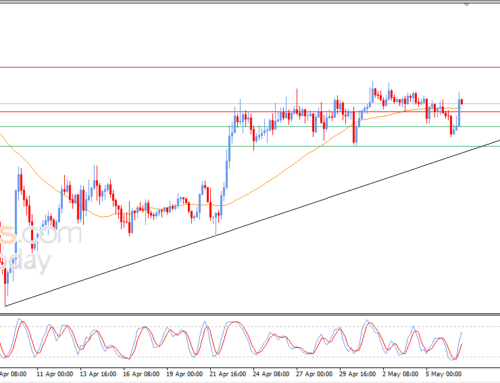The image size is (500, 383).
Task: Click the stochastic oscillator's latest blue line tip
Action: [462, 332]
